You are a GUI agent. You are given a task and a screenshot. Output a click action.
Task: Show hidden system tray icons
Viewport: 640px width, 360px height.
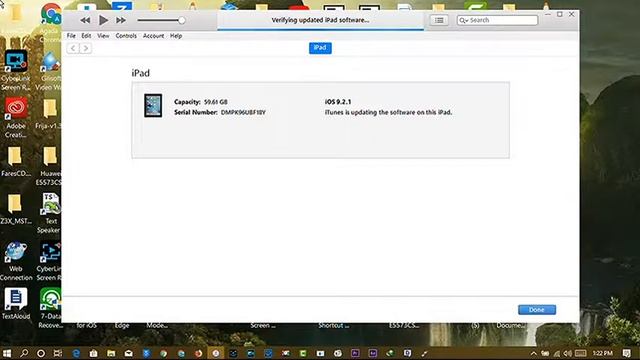(533, 353)
